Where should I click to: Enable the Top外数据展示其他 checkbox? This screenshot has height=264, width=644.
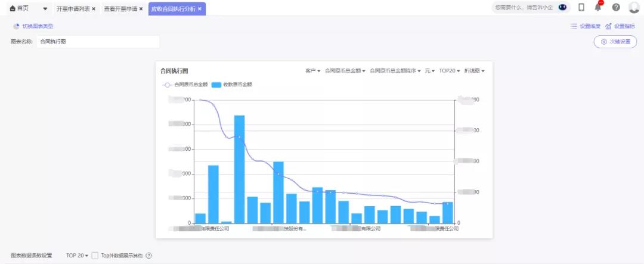[x=95, y=256]
